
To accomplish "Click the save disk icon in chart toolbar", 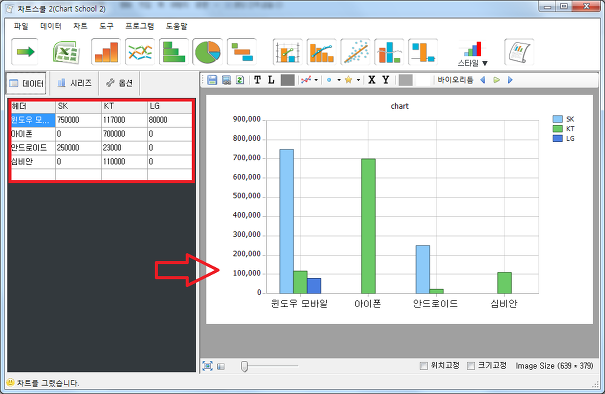I will [212, 80].
